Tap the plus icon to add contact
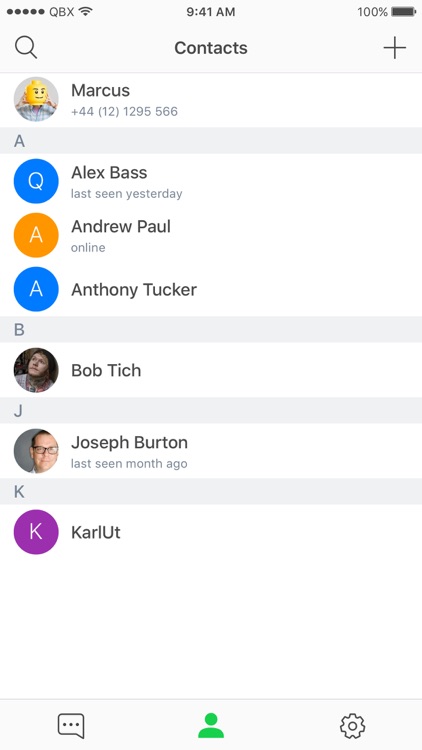This screenshot has width=422, height=750. point(395,48)
